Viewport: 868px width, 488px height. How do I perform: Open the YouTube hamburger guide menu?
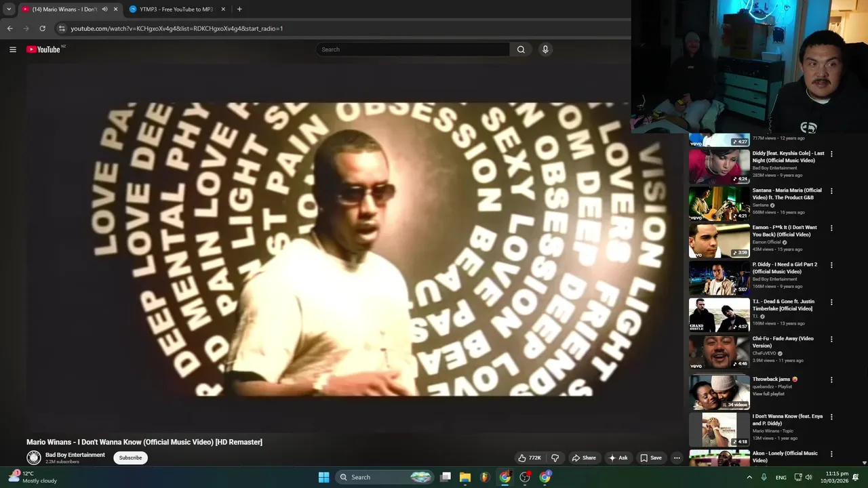tap(12, 49)
